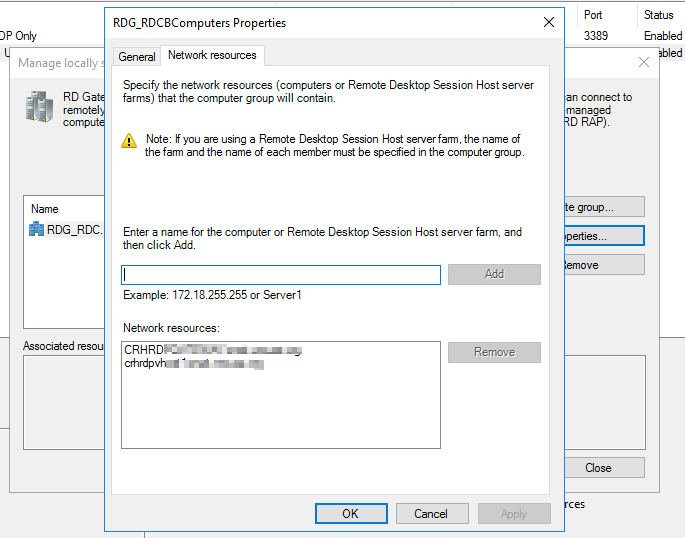Click the 'Network resources:' list label
The image size is (685, 538).
pyautogui.click(x=171, y=328)
